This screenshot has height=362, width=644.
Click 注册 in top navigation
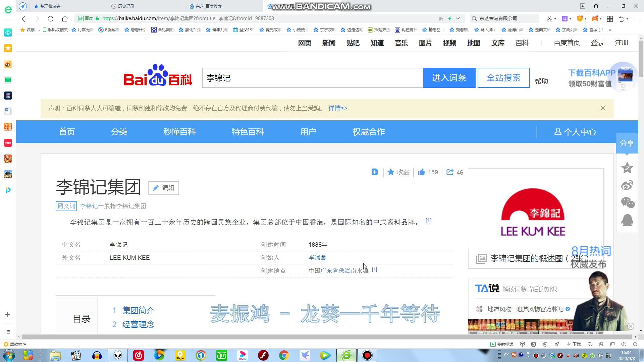[622, 43]
